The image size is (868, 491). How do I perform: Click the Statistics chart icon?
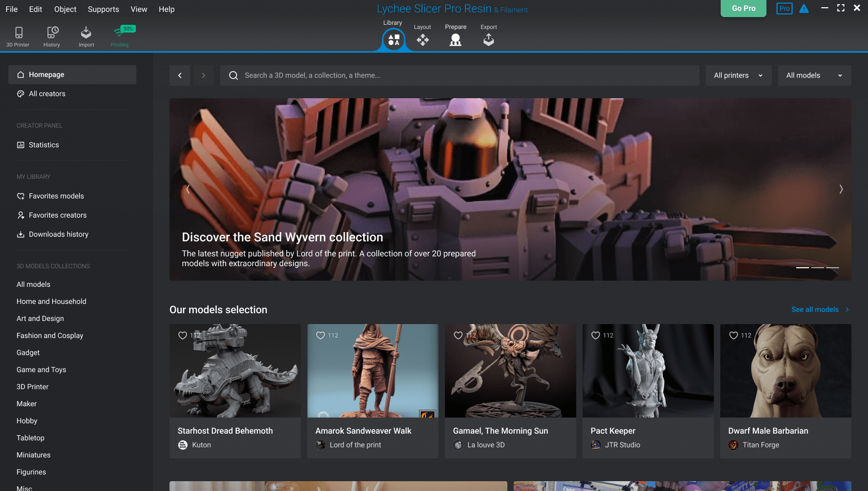(x=21, y=145)
